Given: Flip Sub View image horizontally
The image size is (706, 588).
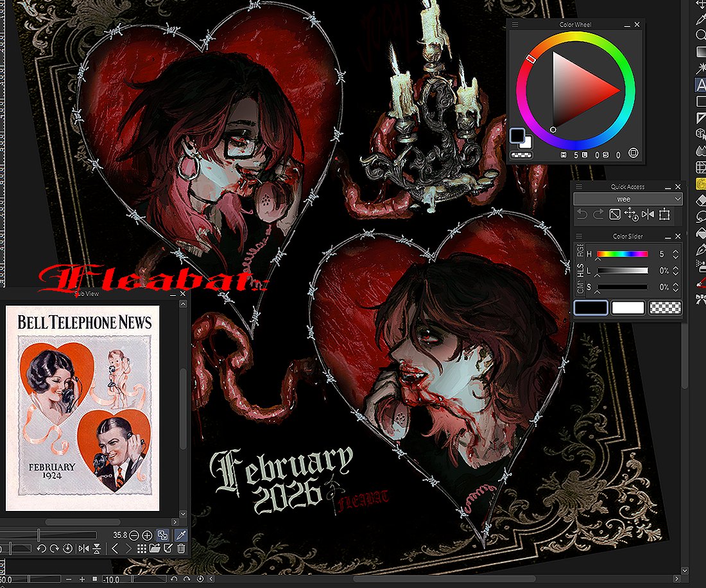Looking at the screenshot, I should pyautogui.click(x=83, y=548).
